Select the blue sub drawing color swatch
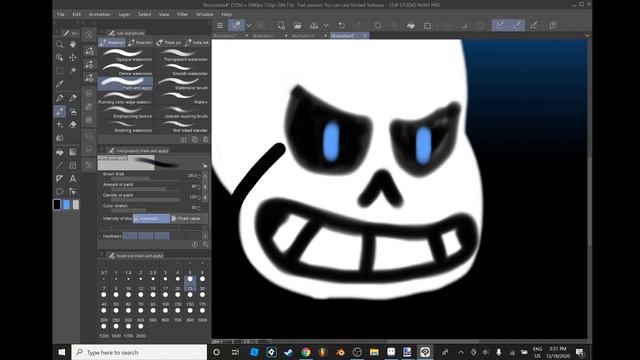 click(67, 204)
